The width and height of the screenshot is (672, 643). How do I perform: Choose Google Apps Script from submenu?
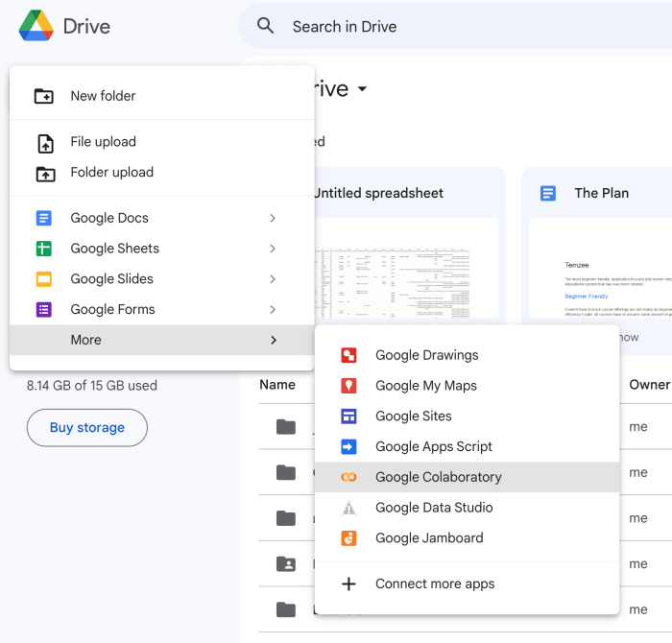[x=467, y=446]
